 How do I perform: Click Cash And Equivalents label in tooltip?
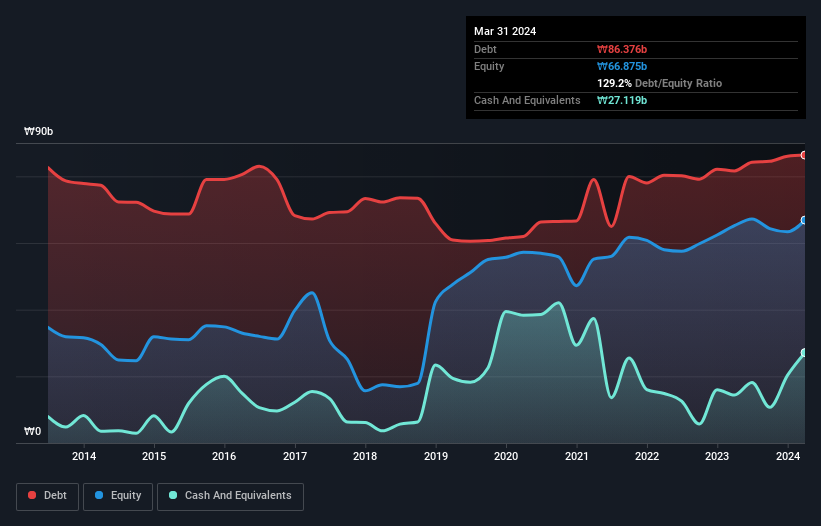click(527, 100)
